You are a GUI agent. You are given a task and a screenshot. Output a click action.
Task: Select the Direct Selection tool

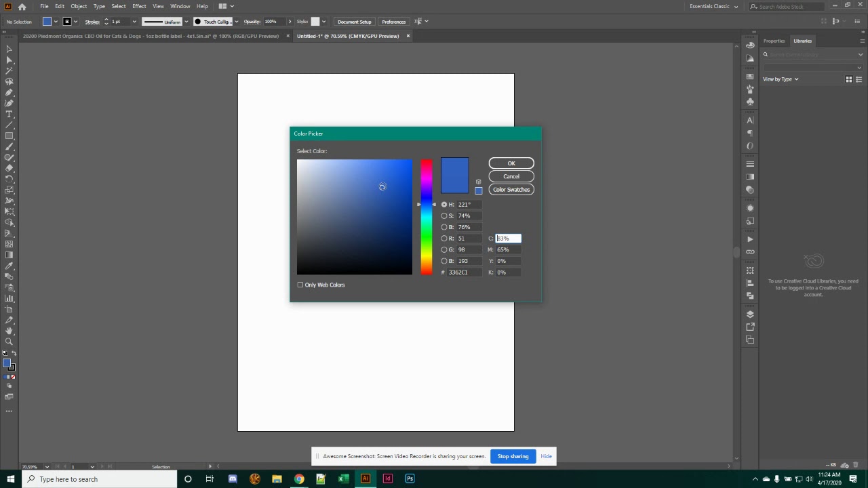[x=9, y=60]
